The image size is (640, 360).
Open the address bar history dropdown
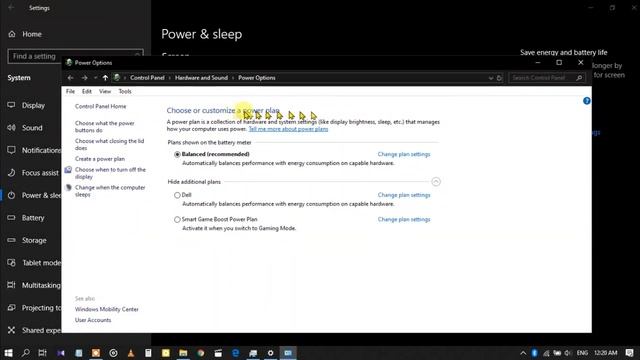[491, 78]
